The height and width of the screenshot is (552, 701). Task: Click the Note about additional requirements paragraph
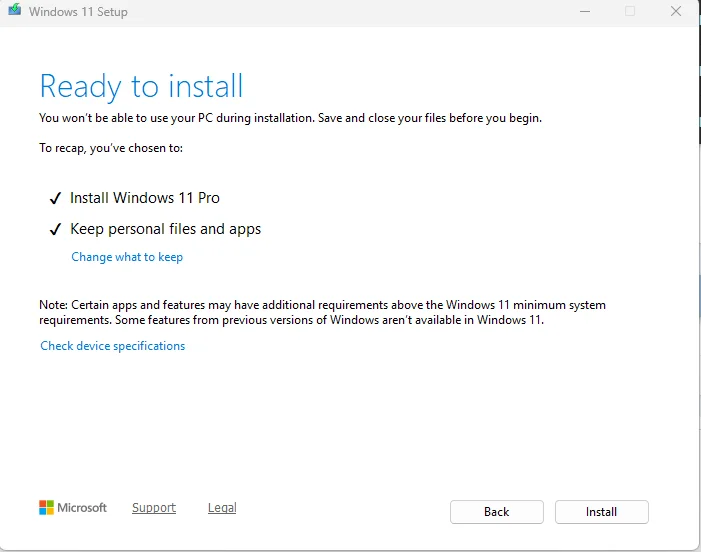point(322,312)
